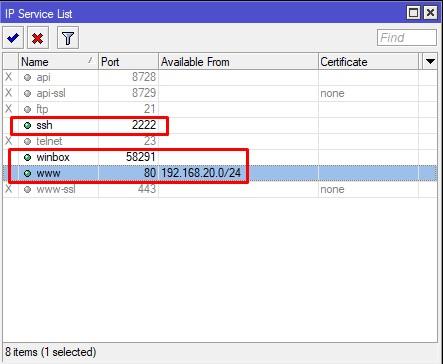Close the IP Service List window

(430, 13)
